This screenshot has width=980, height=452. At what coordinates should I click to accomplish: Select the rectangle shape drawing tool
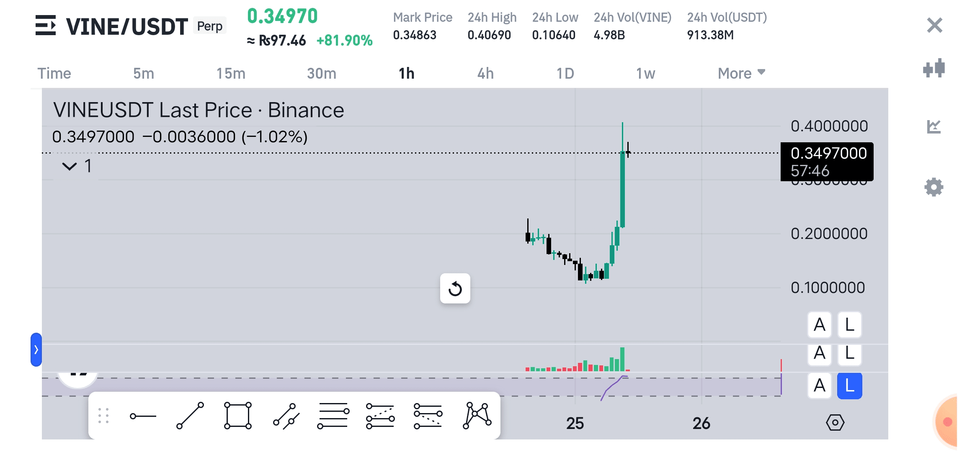click(237, 416)
